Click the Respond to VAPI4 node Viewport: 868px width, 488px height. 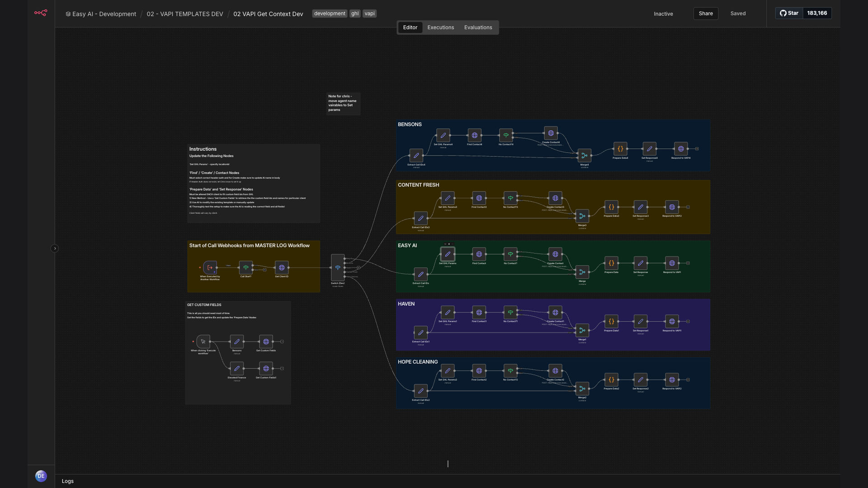click(x=681, y=149)
